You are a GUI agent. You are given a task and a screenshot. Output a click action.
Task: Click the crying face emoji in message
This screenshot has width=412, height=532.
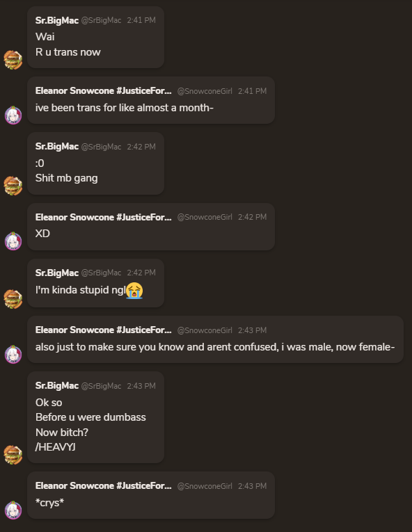point(134,291)
